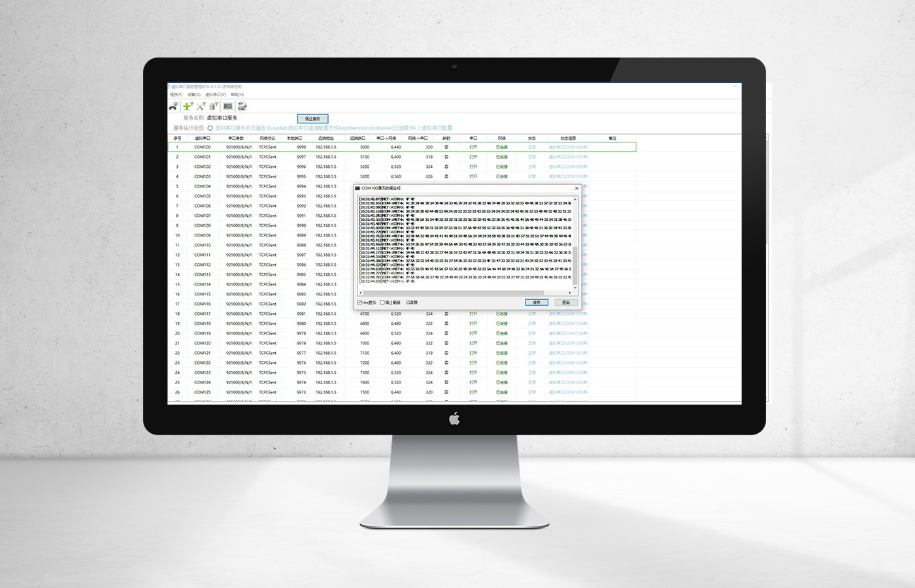
Task: Click scroll-down arrow in the data monitor
Action: (575, 287)
